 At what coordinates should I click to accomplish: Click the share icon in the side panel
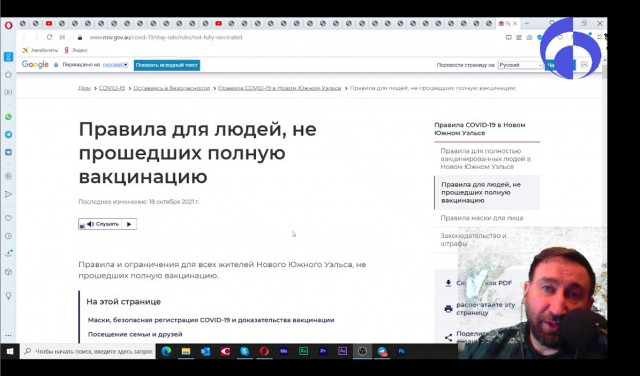tap(448, 337)
